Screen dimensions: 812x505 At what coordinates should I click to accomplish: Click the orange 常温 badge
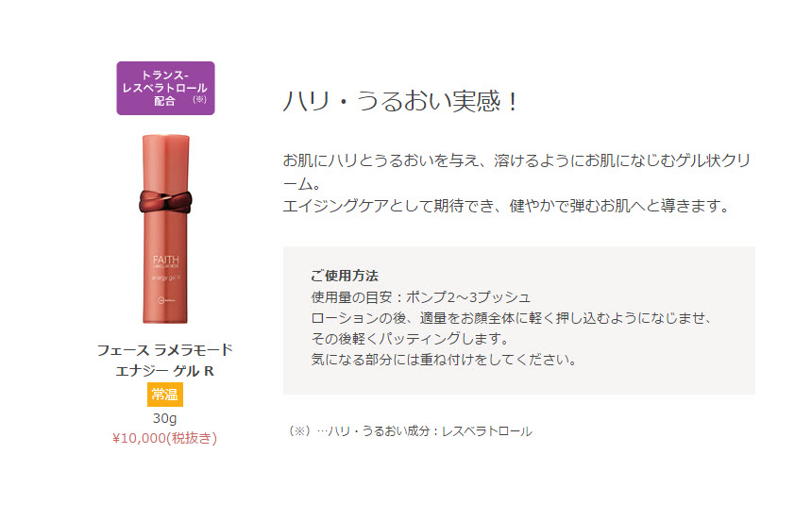click(165, 395)
